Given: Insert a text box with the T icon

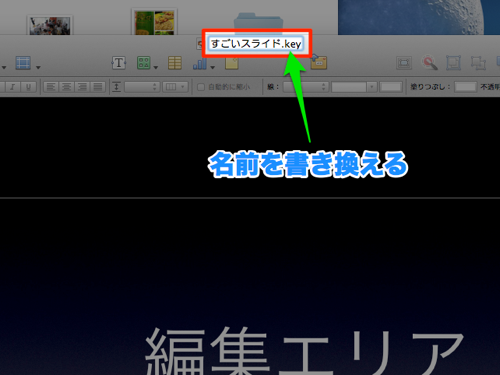Looking at the screenshot, I should click(119, 63).
